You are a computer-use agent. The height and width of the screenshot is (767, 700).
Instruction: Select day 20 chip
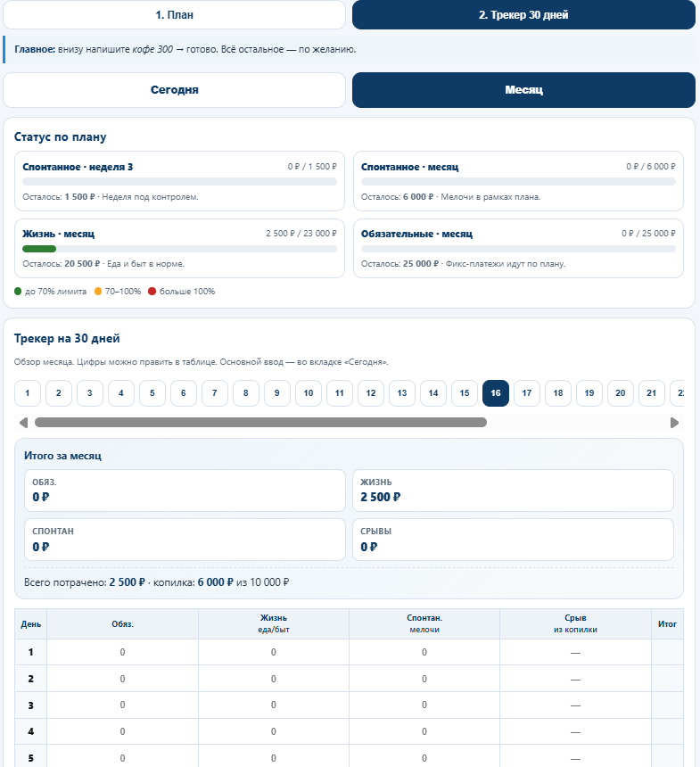coord(621,393)
